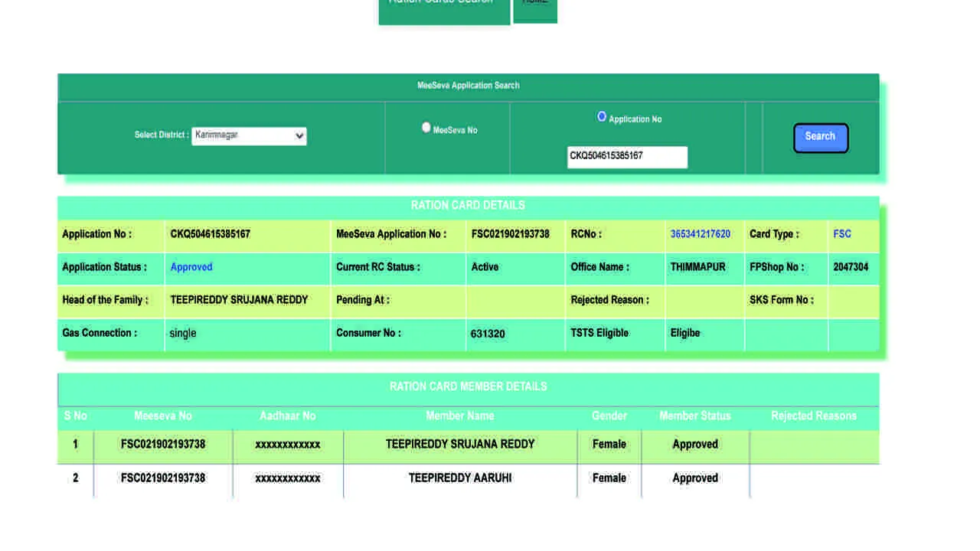Select the Application No radio button
Viewport: 980px width, 551px height.
point(602,116)
